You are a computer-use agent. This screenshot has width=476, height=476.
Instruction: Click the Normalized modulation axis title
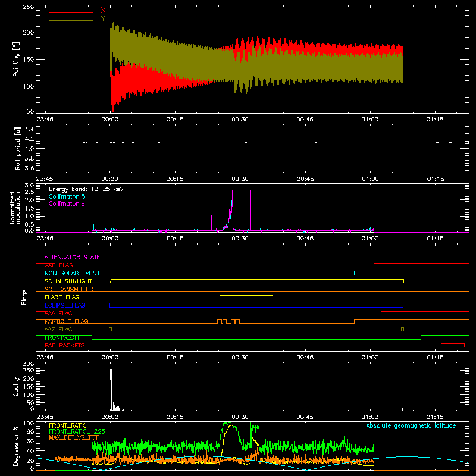point(15,208)
